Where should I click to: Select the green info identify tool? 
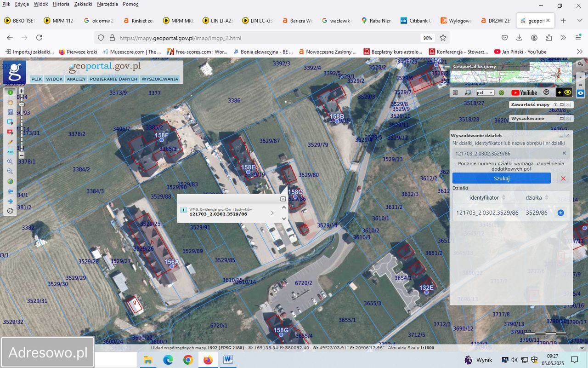click(10, 92)
